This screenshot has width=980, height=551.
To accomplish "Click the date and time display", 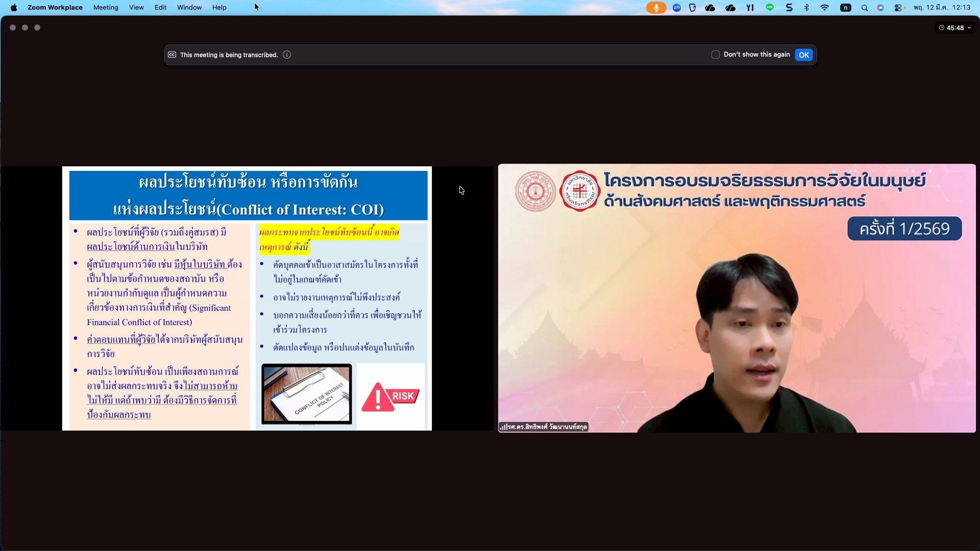I will [x=942, y=8].
